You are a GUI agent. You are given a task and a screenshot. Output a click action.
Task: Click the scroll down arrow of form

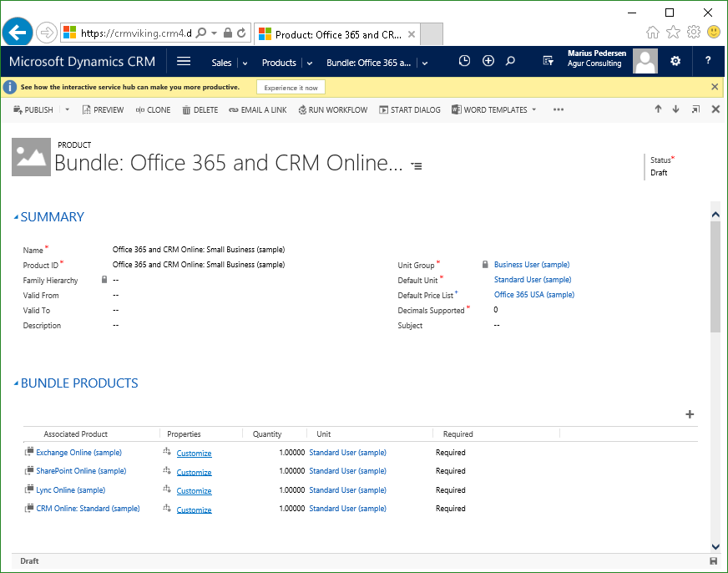(715, 546)
